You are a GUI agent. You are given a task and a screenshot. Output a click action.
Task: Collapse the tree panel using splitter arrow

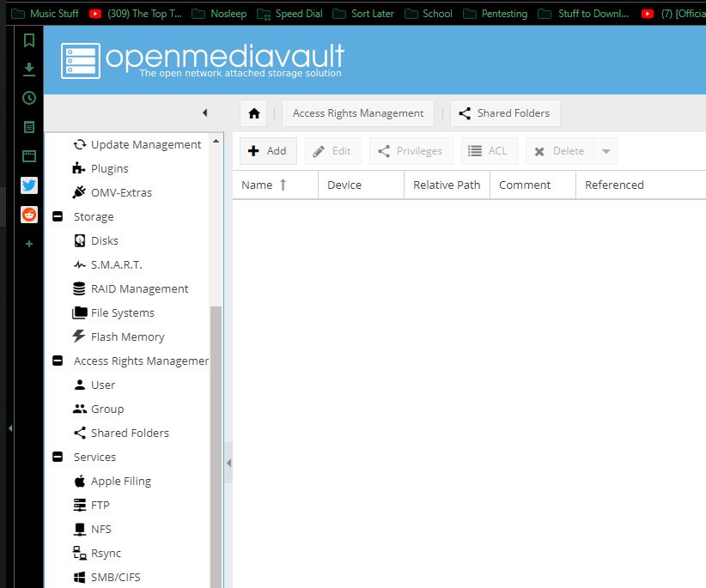coord(228,463)
